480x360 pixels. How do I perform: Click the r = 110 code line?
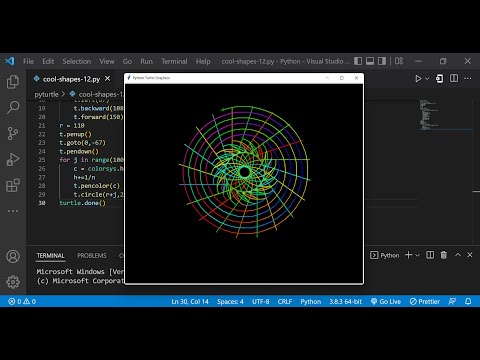click(x=72, y=126)
